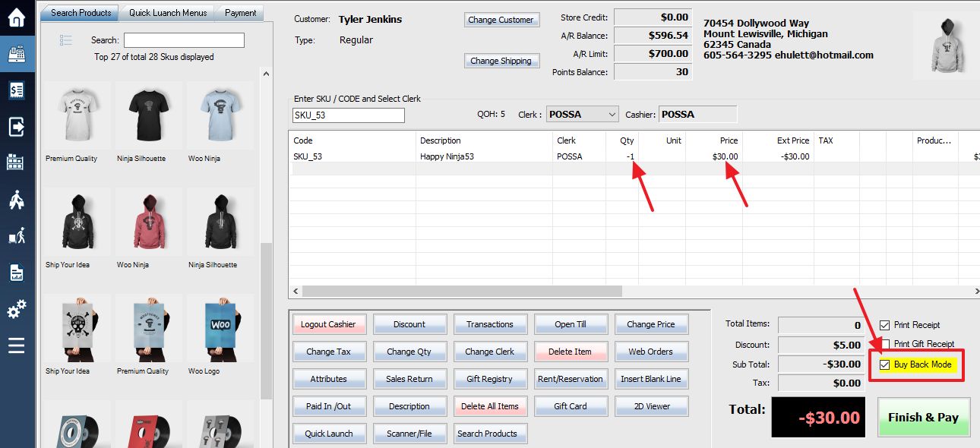Select the Ship Your Idea skull poster
The image size is (980, 448).
77,329
